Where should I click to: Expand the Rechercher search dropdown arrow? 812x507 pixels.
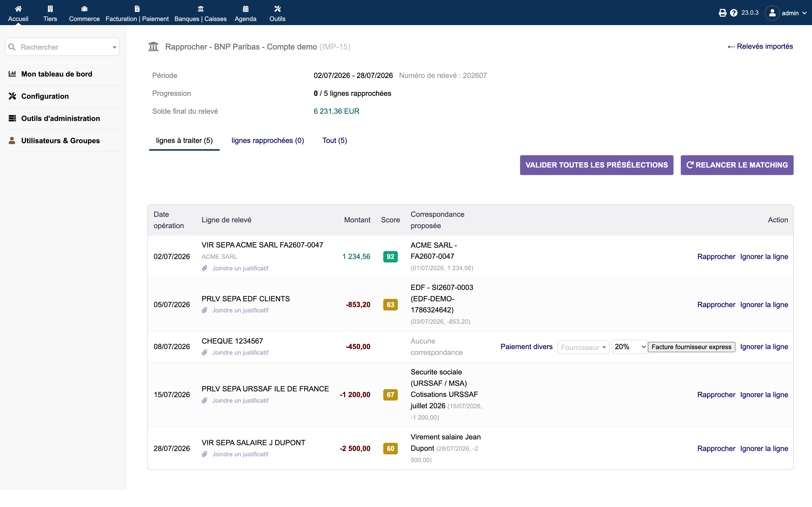click(114, 47)
